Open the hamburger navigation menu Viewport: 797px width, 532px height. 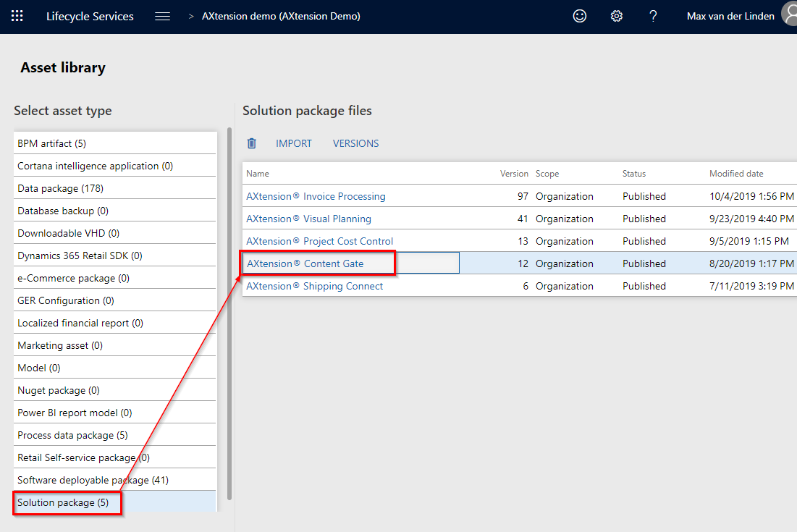point(163,16)
